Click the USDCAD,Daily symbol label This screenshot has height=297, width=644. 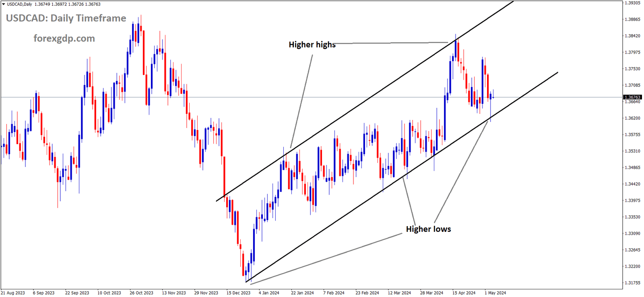19,4
